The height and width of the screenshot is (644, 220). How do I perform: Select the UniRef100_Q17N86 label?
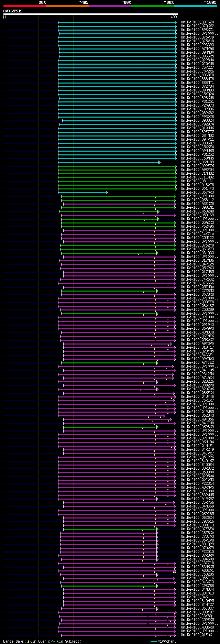197,261
